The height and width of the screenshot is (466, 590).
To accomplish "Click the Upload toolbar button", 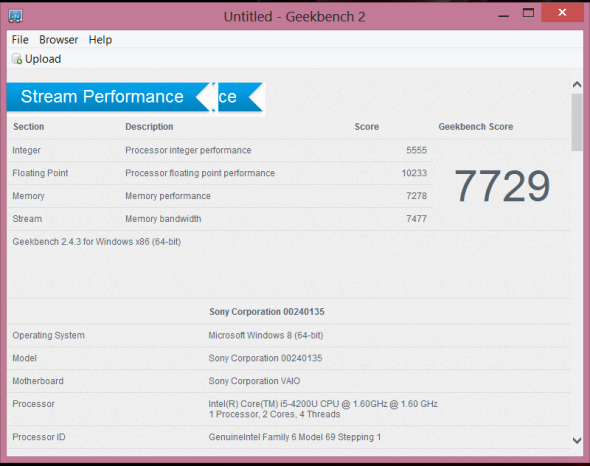I will [x=36, y=59].
